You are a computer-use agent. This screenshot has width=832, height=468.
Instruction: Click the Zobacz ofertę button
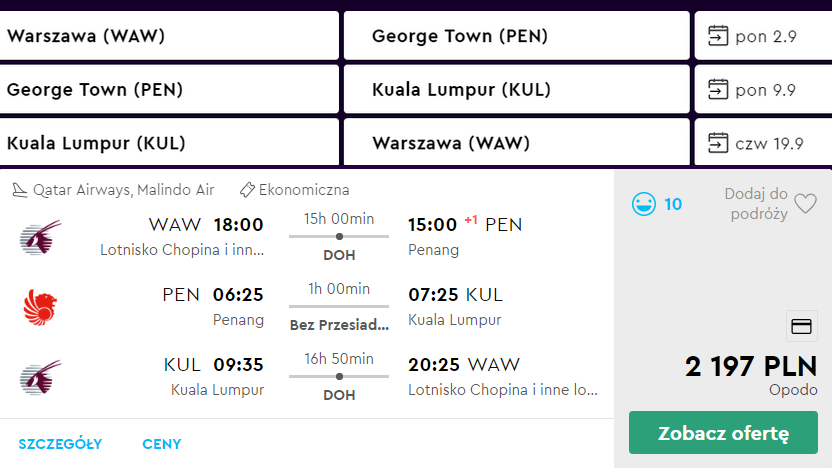pyautogui.click(x=723, y=432)
